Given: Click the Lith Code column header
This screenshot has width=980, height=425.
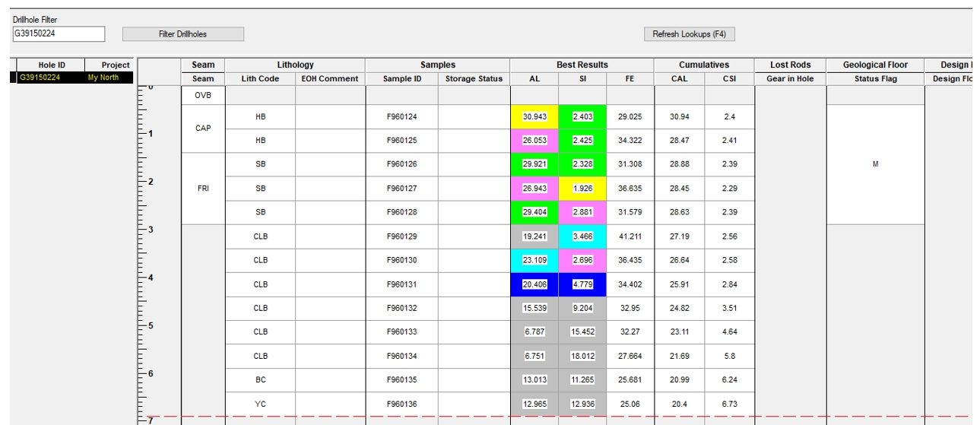Looking at the screenshot, I should pos(260,79).
